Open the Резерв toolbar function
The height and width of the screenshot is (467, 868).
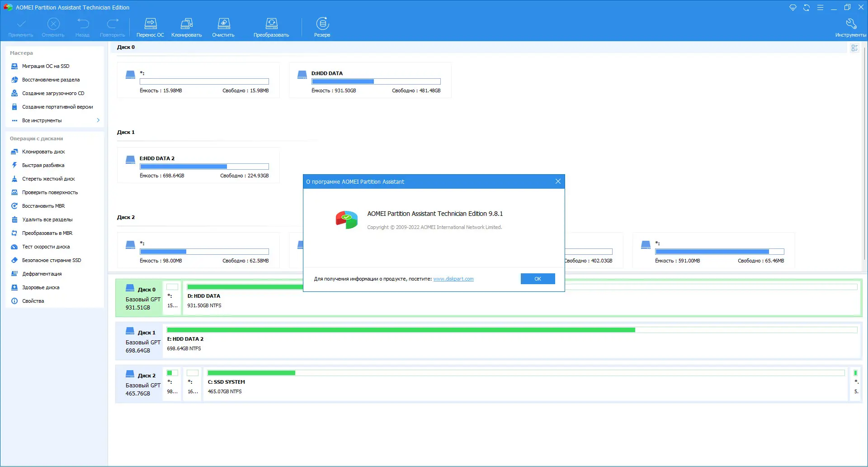(322, 27)
